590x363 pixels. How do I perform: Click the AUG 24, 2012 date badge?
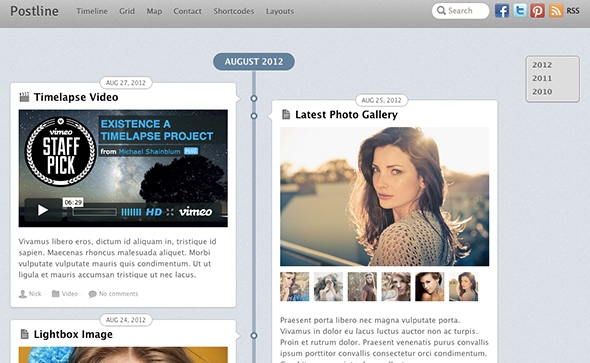pyautogui.click(x=126, y=320)
